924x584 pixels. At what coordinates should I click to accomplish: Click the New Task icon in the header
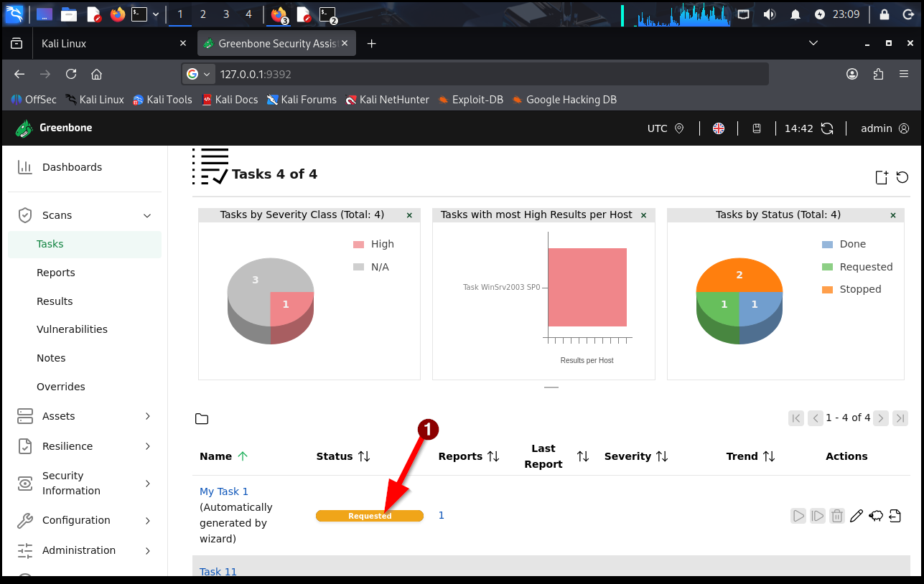882,178
